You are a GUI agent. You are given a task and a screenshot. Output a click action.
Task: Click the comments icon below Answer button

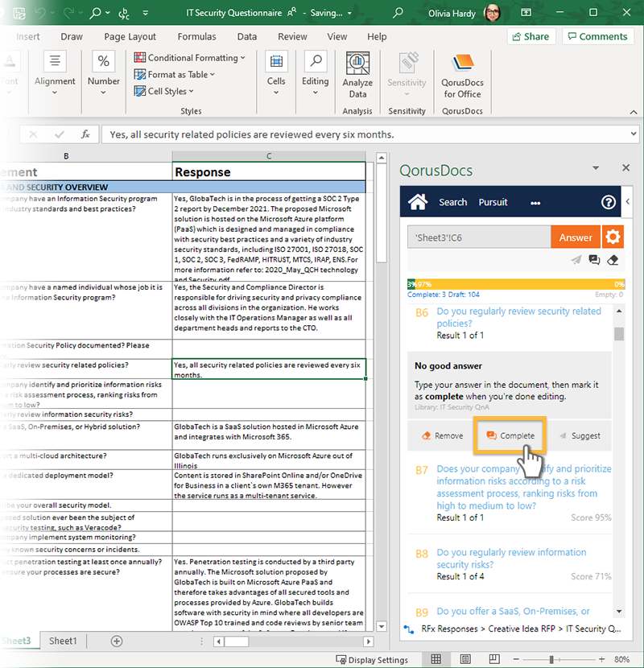(x=594, y=260)
